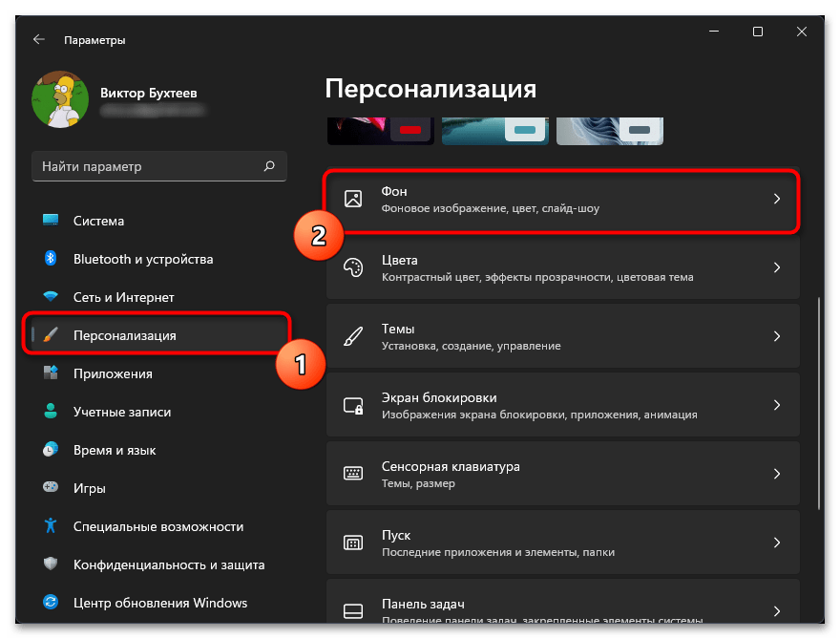Open Темы theme settings

(x=562, y=336)
